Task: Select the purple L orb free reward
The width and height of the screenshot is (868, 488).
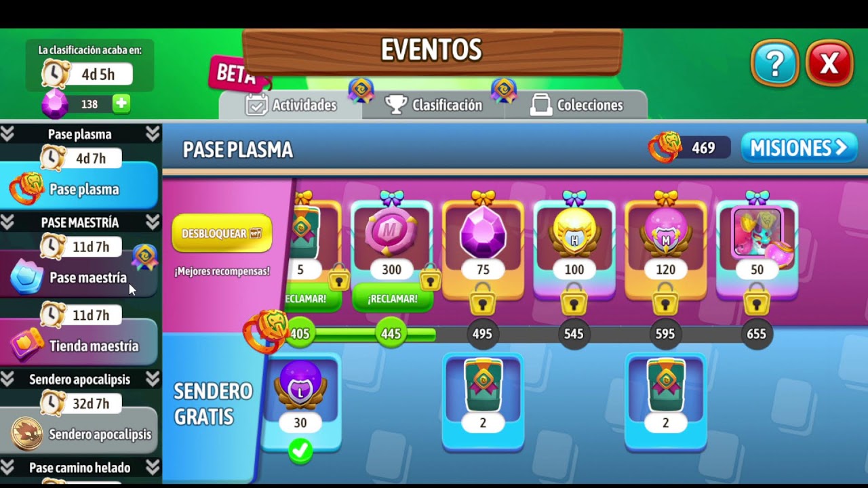Action: tap(300, 401)
